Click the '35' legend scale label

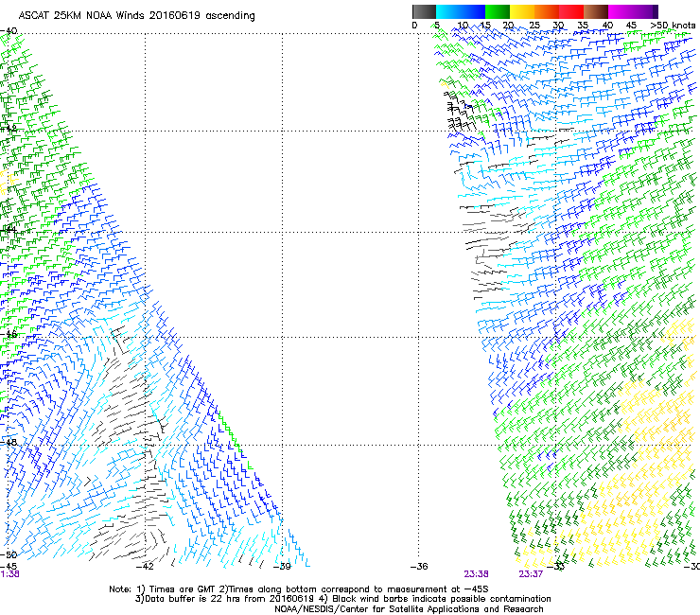tap(583, 26)
